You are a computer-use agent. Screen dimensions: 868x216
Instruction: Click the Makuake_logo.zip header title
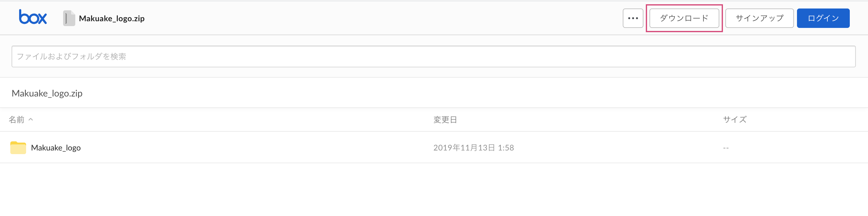coord(111,19)
